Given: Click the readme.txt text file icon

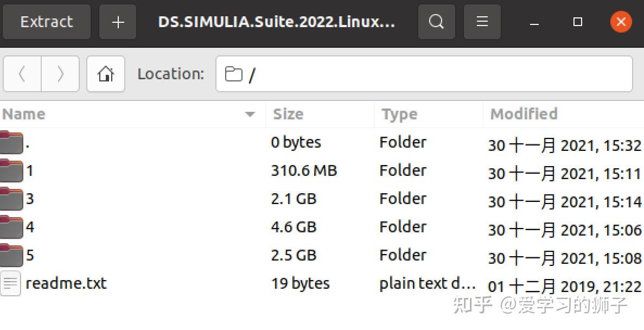Looking at the screenshot, I should click(11, 283).
